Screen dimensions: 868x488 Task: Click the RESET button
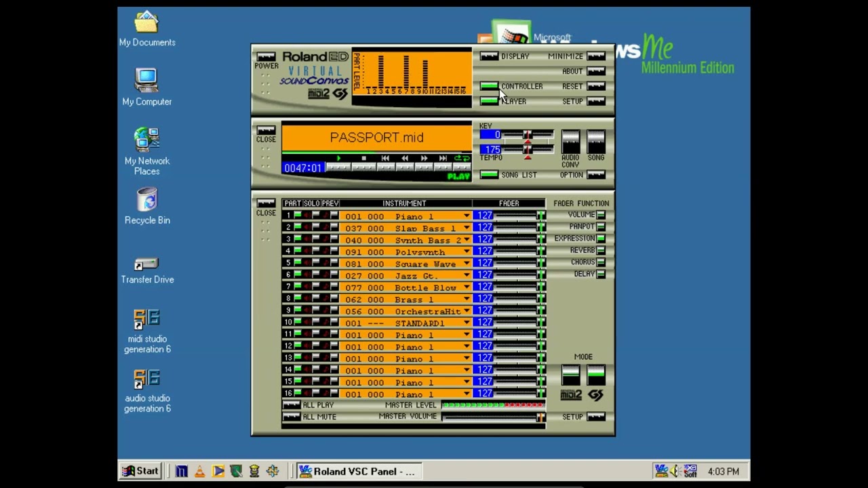(596, 86)
